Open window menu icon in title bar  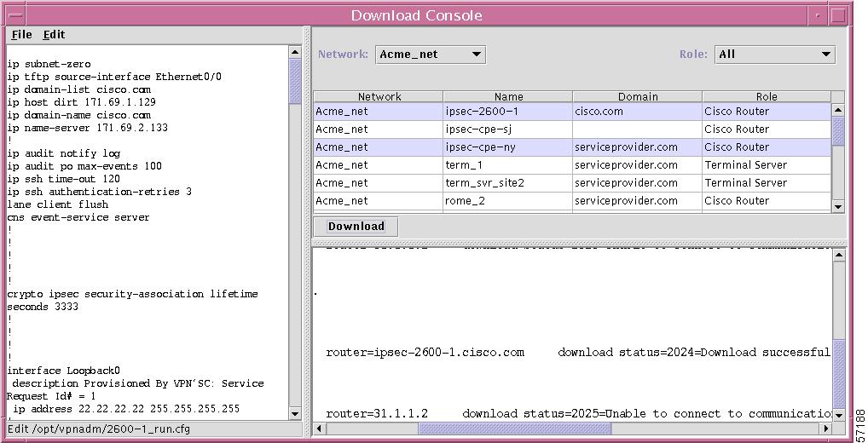[16, 15]
